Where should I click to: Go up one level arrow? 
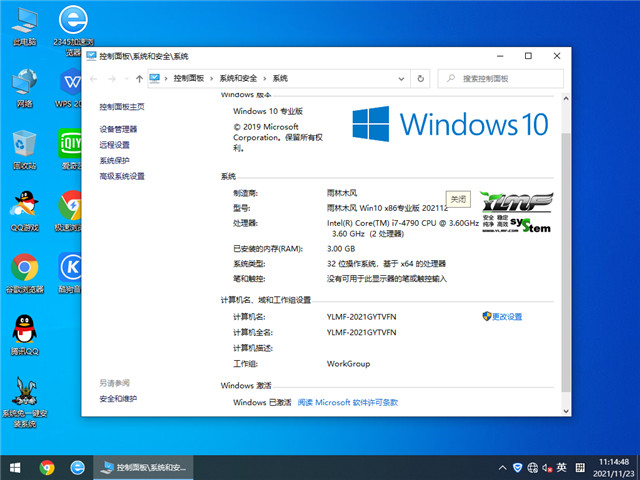click(139, 79)
